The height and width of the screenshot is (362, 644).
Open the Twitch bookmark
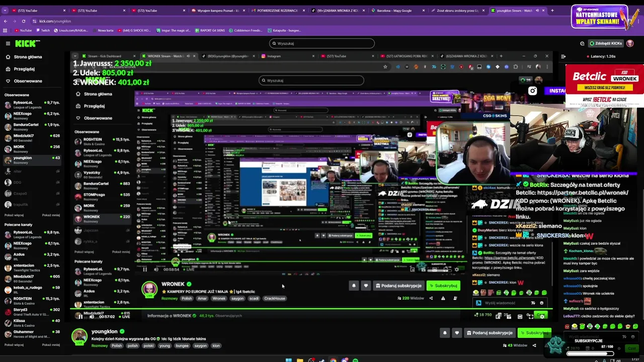(x=43, y=30)
